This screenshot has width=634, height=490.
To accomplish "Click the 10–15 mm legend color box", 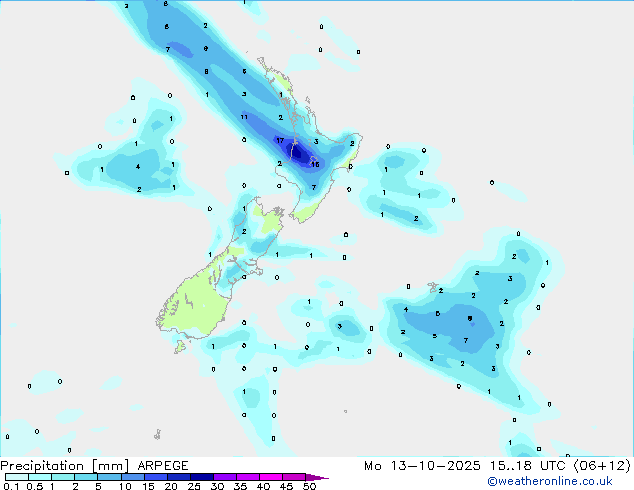I will [x=133, y=477].
